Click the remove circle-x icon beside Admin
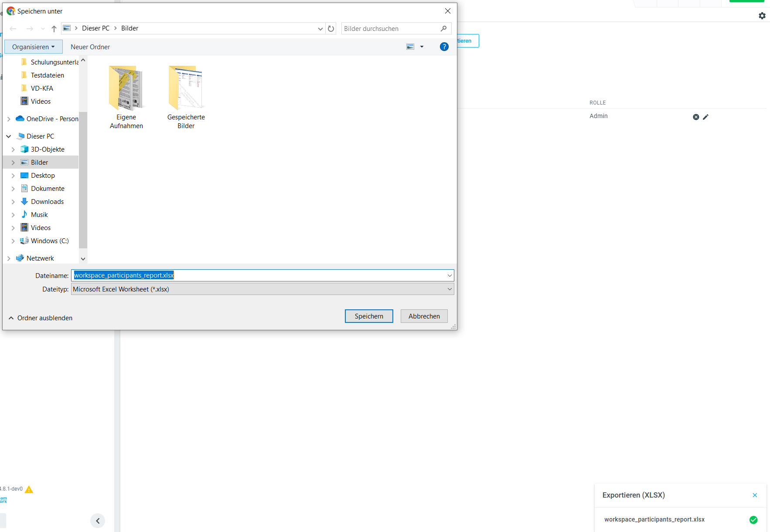This screenshot has width=770, height=532. pos(696,117)
